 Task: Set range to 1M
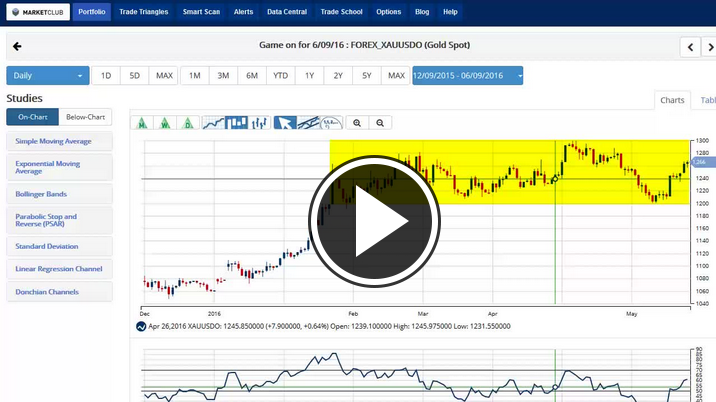[195, 76]
